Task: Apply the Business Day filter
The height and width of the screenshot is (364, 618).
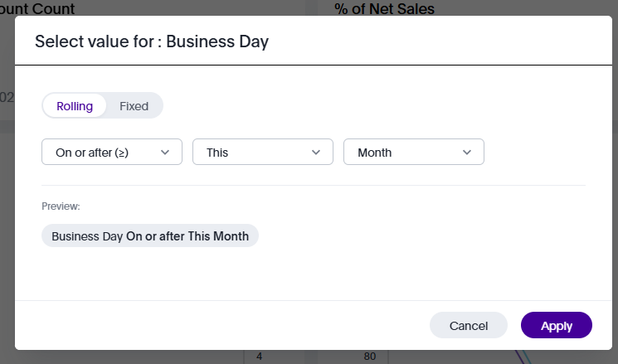Action: (x=556, y=326)
